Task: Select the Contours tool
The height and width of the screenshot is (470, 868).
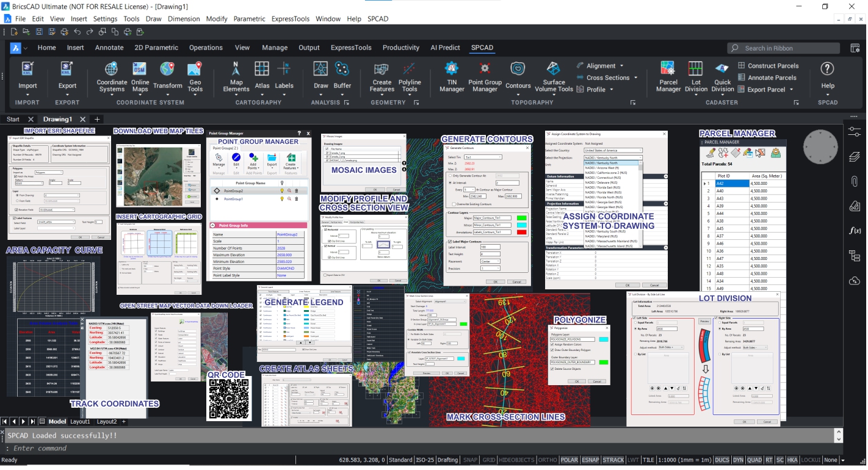Action: coord(518,76)
